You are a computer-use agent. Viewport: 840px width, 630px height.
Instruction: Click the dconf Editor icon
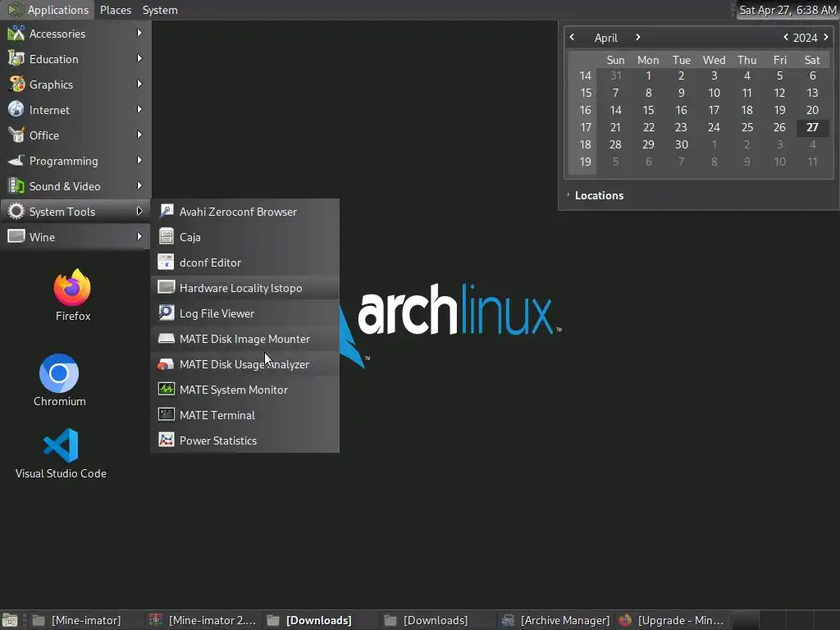pyautogui.click(x=166, y=262)
